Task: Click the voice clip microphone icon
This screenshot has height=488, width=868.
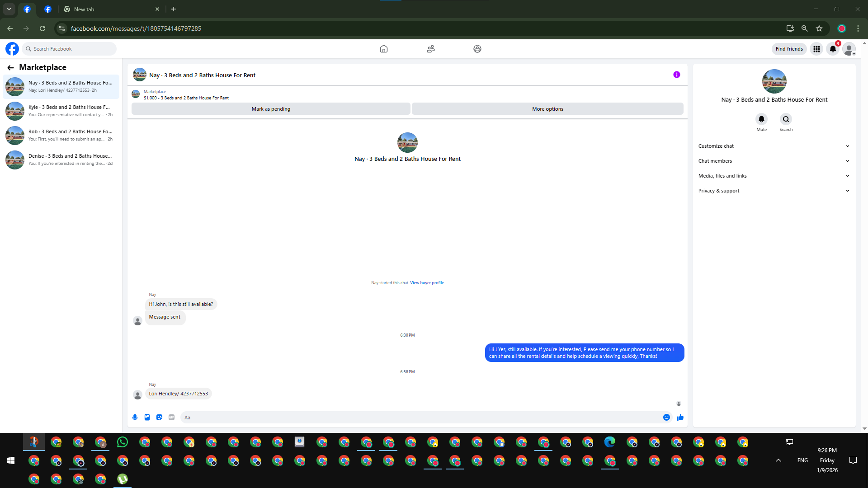Action: [x=135, y=418]
